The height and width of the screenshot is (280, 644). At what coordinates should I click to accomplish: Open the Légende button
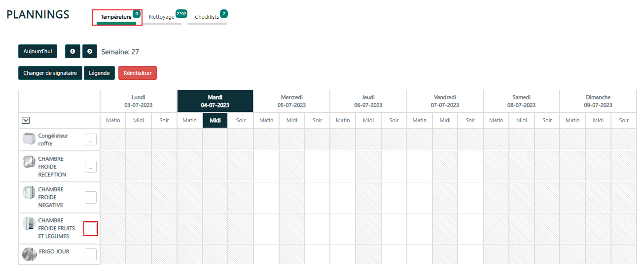(99, 73)
